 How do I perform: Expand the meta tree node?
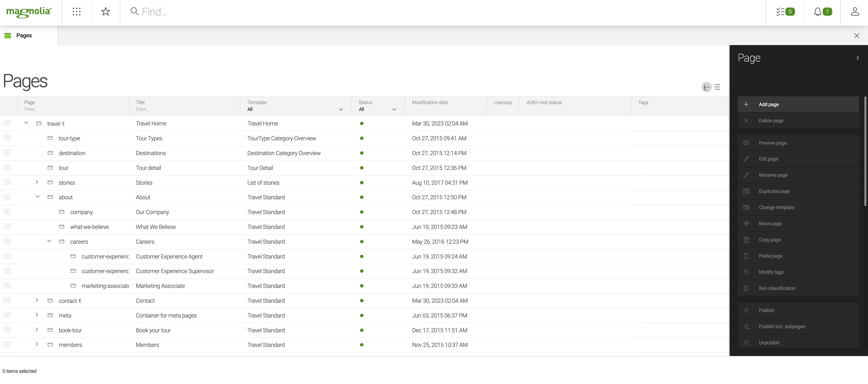pos(37,315)
